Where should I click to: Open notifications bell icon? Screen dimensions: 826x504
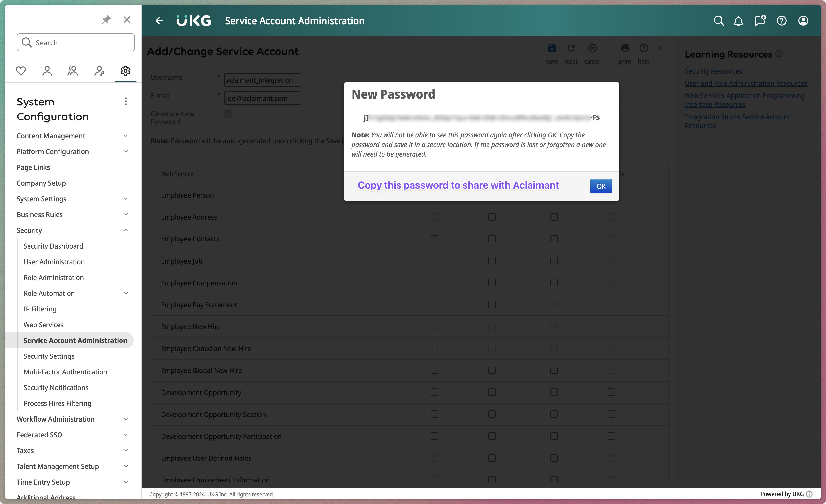(738, 21)
